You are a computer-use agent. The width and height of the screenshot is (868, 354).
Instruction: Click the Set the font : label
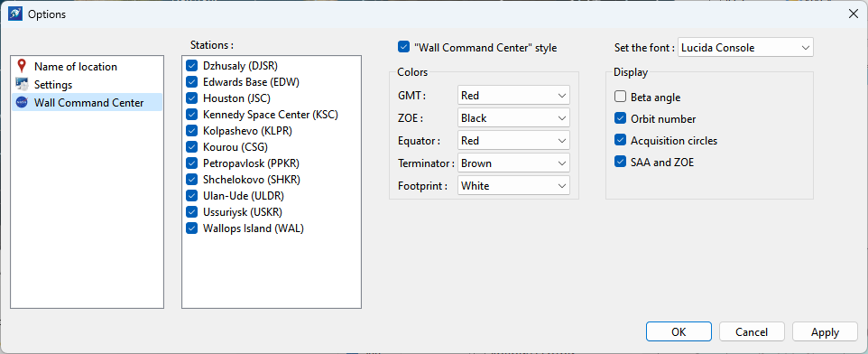(x=644, y=48)
